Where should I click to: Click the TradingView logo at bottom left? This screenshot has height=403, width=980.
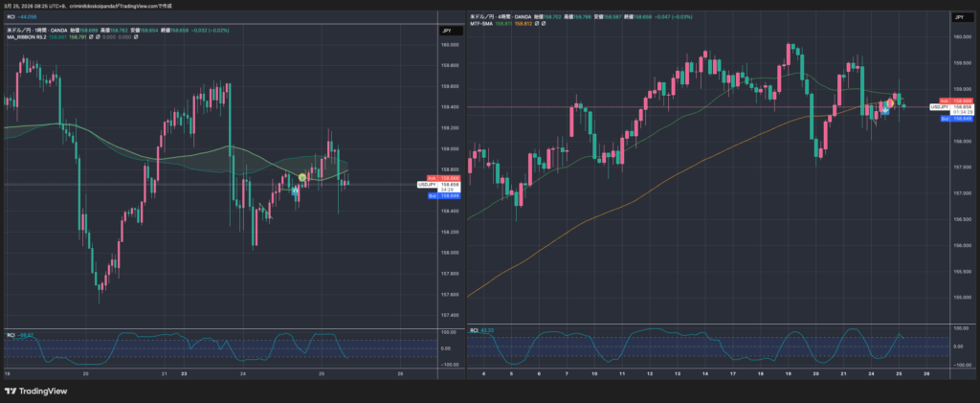coord(39,391)
